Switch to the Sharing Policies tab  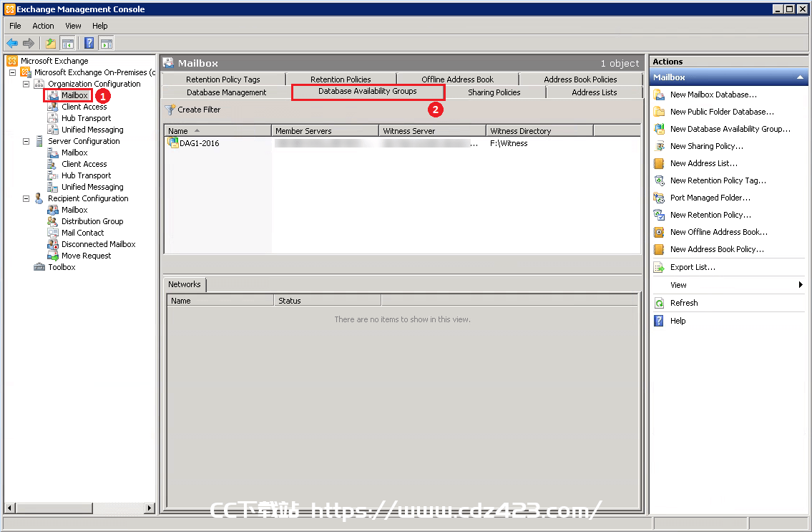click(494, 92)
